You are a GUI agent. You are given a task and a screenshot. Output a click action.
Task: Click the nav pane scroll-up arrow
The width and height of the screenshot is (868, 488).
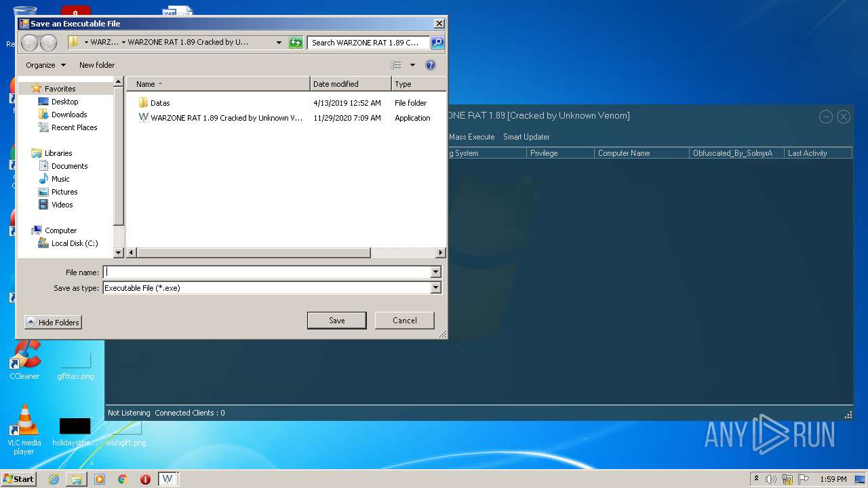coord(119,81)
